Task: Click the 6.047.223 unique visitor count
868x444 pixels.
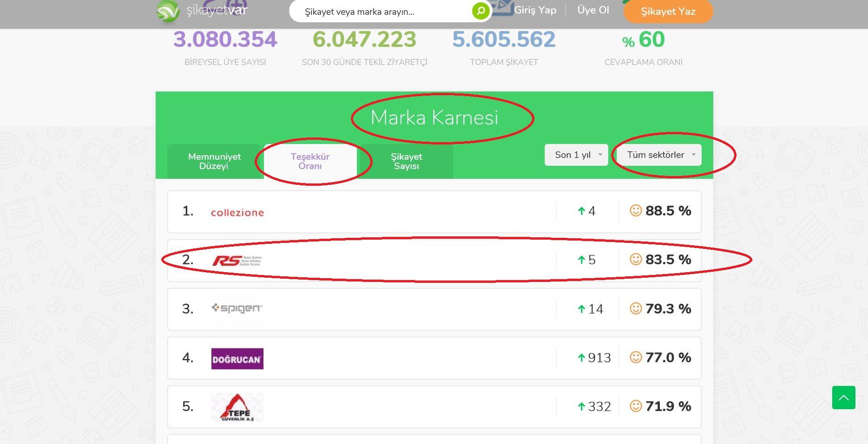Action: 364,39
